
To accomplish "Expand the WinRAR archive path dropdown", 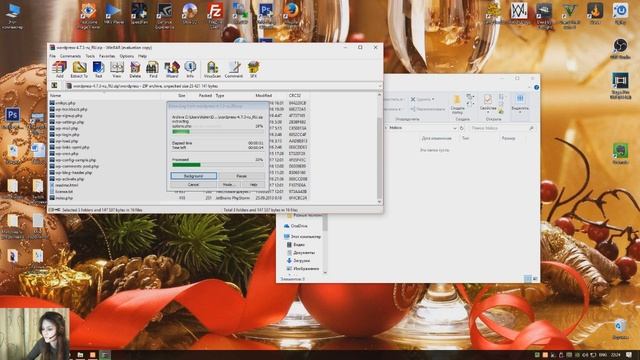I will click(x=380, y=86).
